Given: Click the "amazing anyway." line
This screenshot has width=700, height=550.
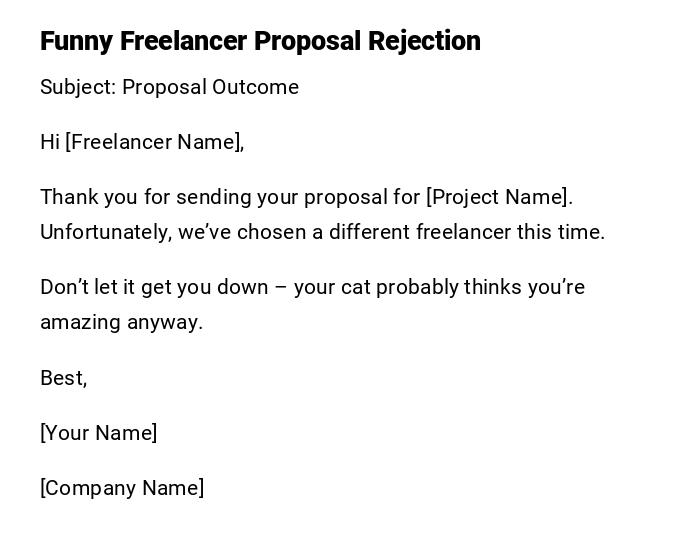Looking at the screenshot, I should click(x=121, y=322).
